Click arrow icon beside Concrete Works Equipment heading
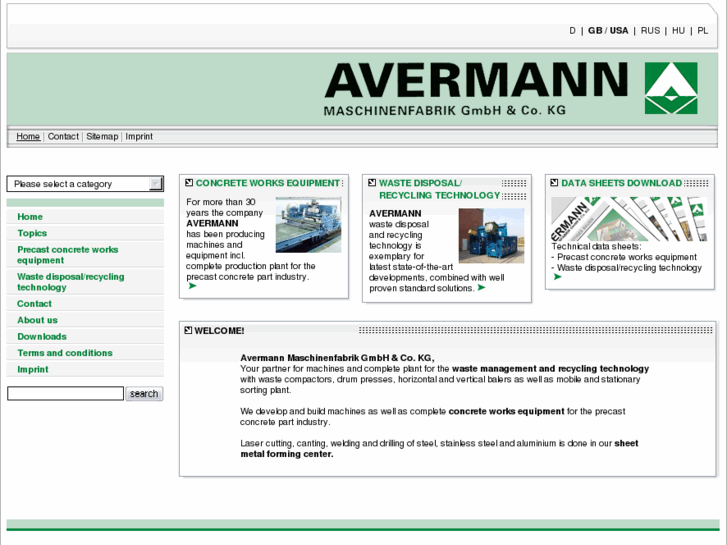The width and height of the screenshot is (727, 545). click(x=189, y=183)
